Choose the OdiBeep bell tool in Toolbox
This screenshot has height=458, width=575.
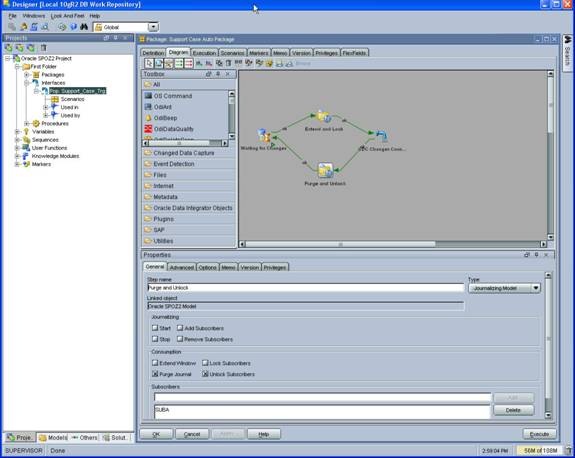click(161, 118)
